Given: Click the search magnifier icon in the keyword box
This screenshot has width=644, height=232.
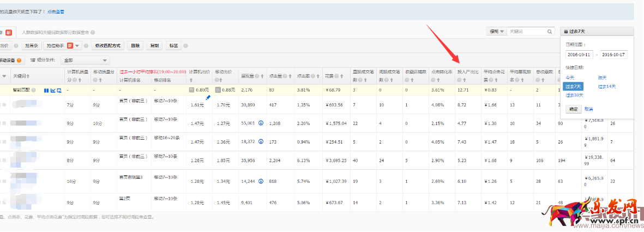Looking at the screenshot, I should [x=550, y=32].
